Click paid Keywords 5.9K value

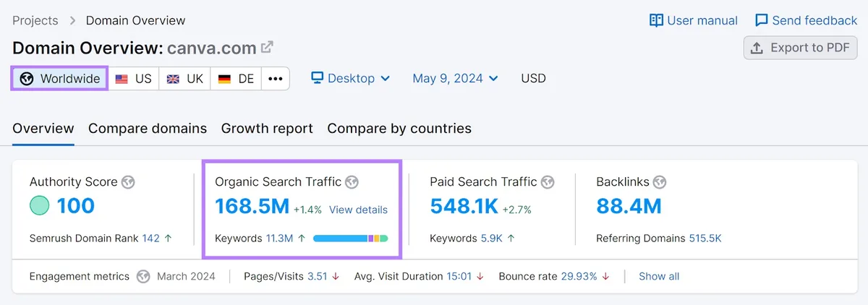[491, 238]
